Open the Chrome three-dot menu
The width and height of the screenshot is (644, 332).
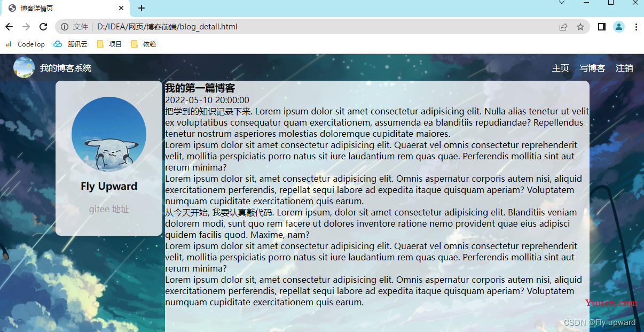coord(636,27)
